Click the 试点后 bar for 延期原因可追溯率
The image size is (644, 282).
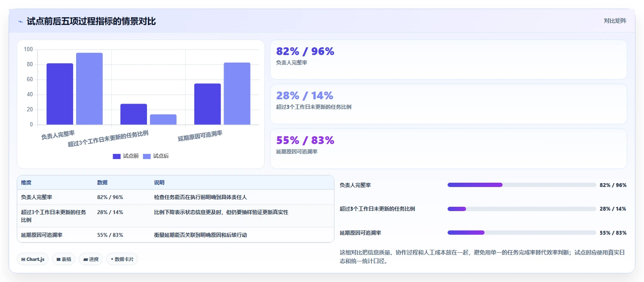click(x=237, y=94)
